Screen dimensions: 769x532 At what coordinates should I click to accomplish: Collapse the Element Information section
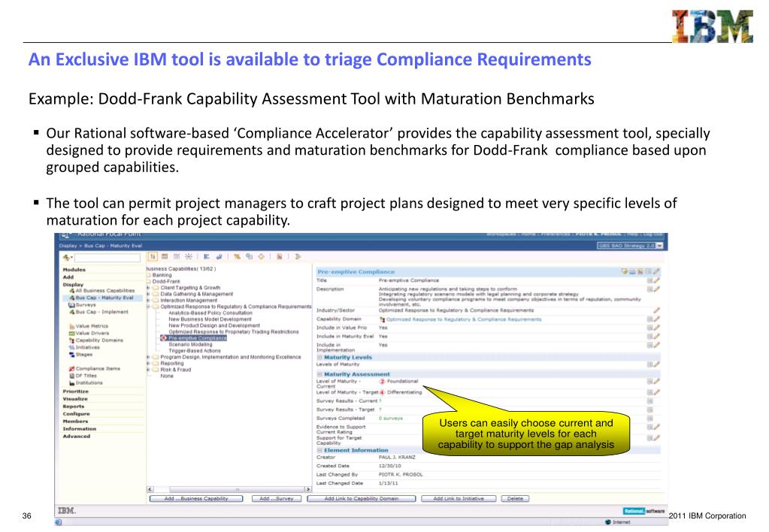click(x=319, y=450)
